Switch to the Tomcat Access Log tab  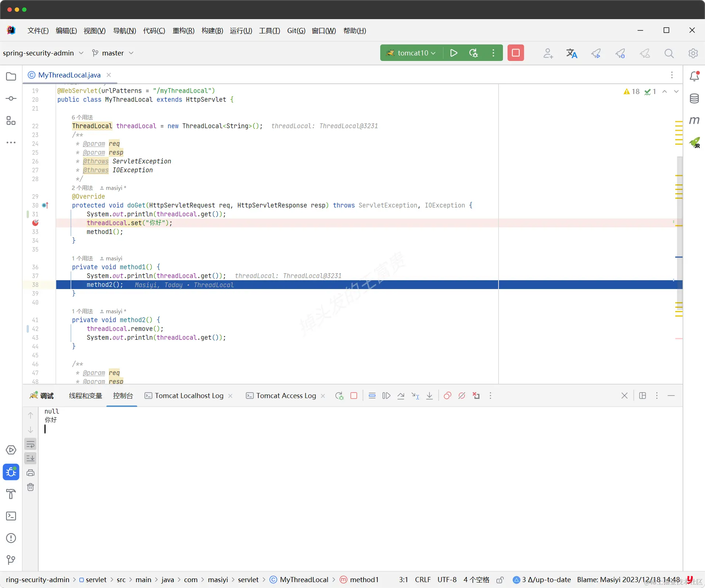[x=286, y=396]
